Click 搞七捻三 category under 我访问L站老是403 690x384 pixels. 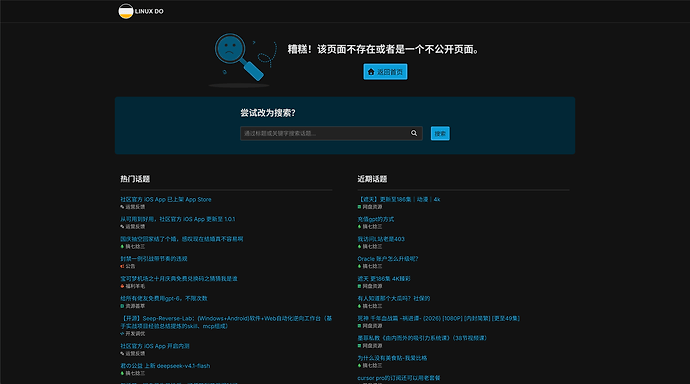370,246
